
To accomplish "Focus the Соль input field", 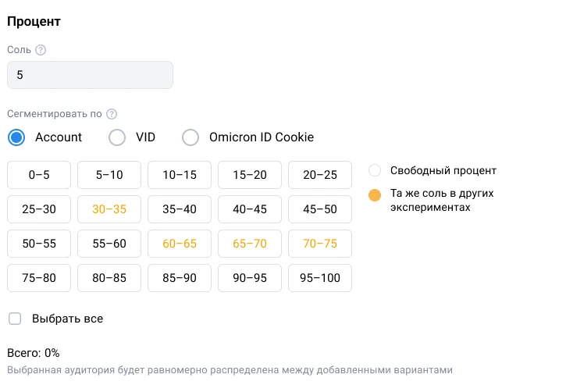I will pyautogui.click(x=90, y=75).
